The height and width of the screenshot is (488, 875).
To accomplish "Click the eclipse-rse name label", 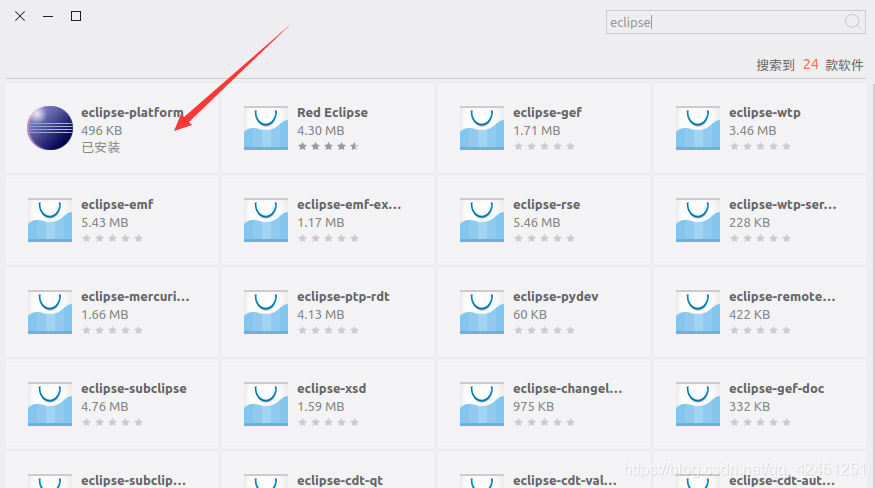I will [x=546, y=205].
